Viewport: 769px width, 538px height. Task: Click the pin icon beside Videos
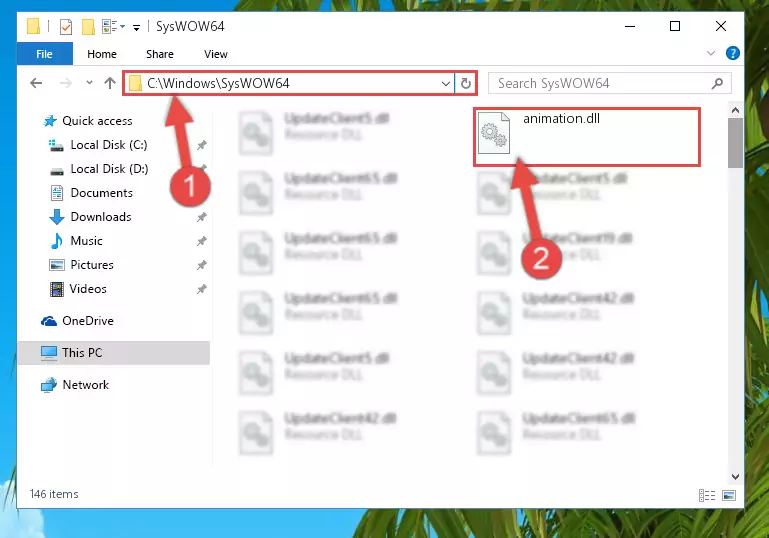click(x=201, y=289)
